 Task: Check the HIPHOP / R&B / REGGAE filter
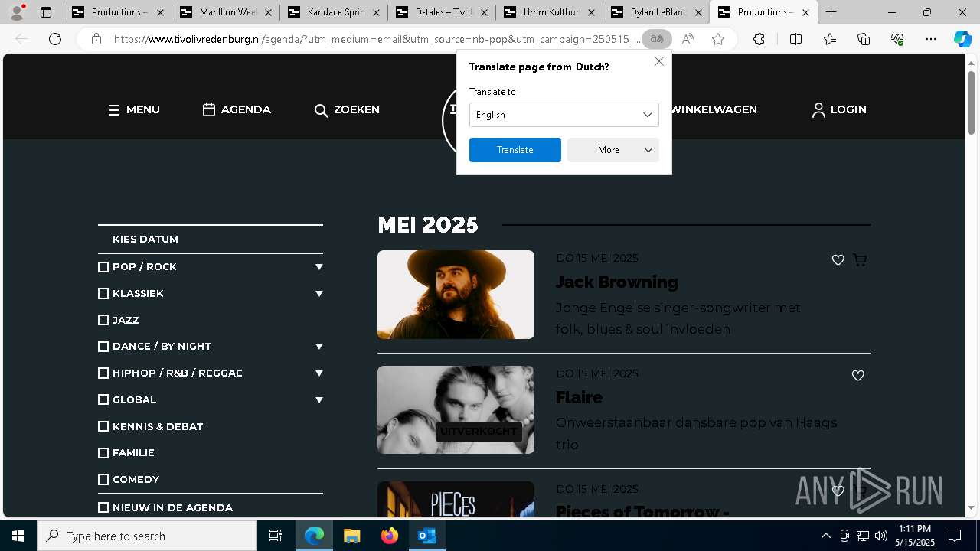click(x=103, y=373)
